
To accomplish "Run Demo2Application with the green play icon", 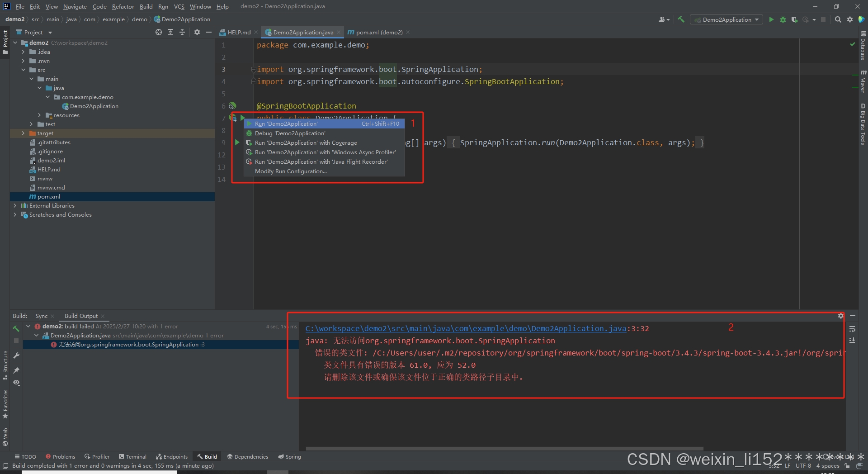I will (x=771, y=19).
